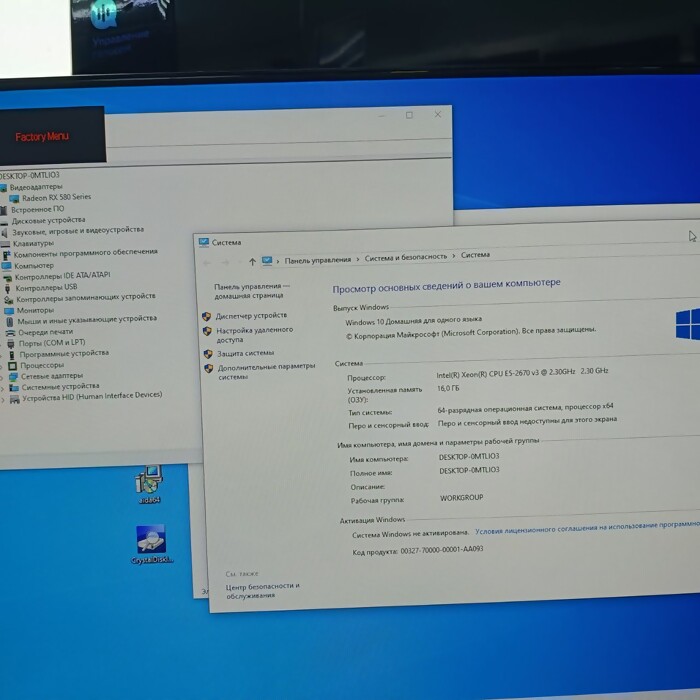Image resolution: width=700 pixels, height=700 pixels.
Task: Select DESKTOP-0MTLIO3 root tree node
Action: coord(29,175)
